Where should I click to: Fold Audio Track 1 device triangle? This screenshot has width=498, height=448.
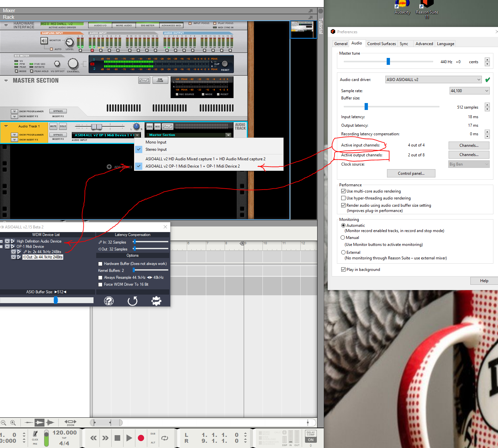[6, 126]
